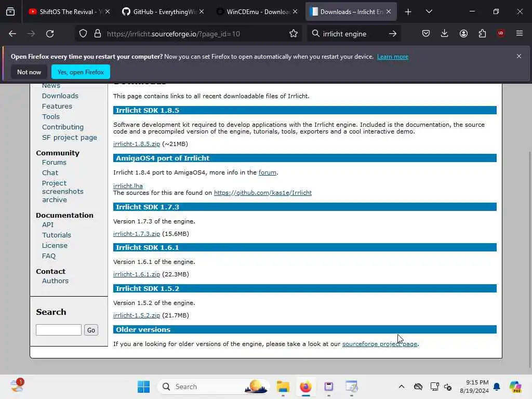Open the Community Forums link

54,163
